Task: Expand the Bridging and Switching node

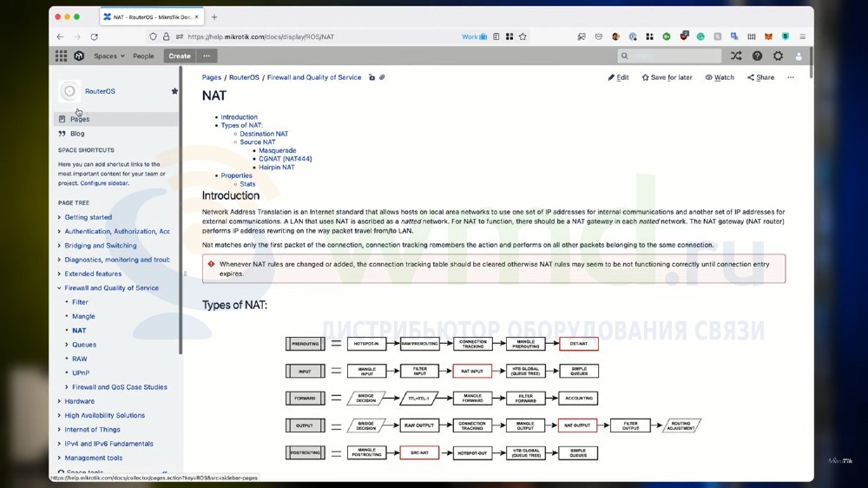Action: coord(59,246)
